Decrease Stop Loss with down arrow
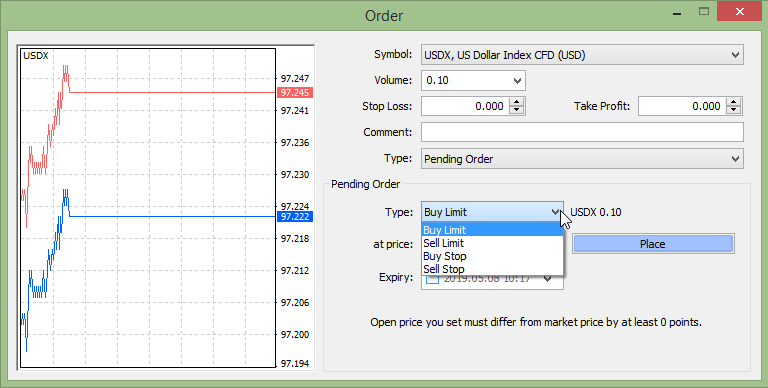The height and width of the screenshot is (388, 768). click(516, 110)
